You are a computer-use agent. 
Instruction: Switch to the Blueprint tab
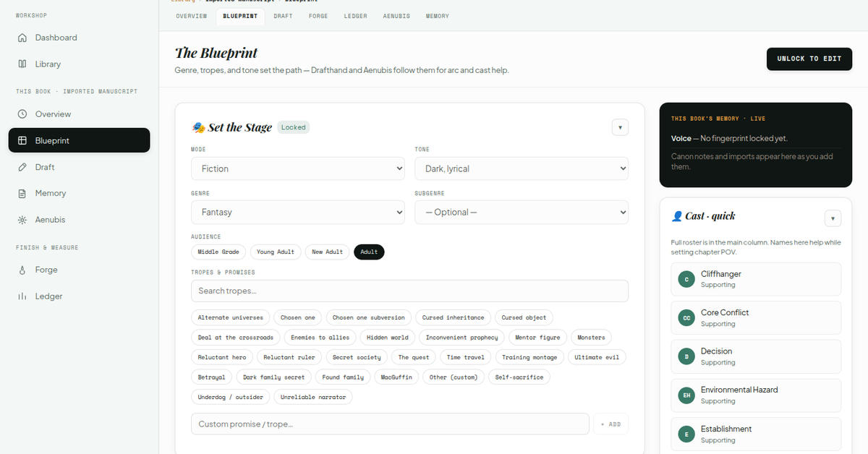point(239,16)
